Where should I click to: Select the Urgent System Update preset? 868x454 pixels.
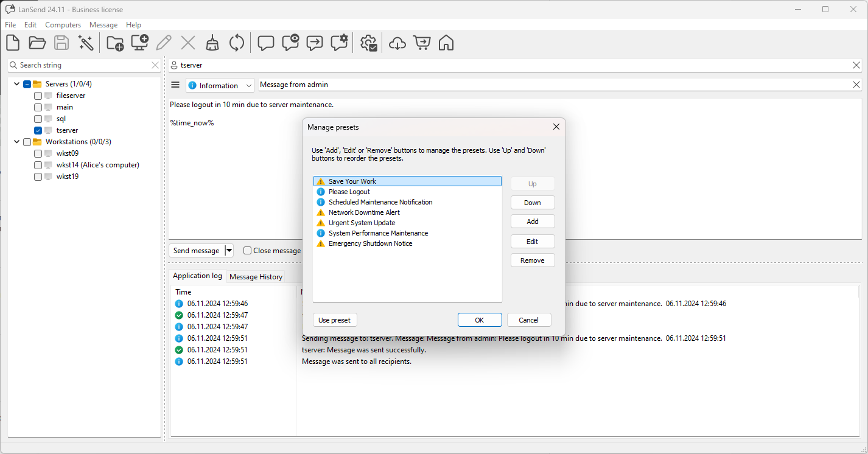(x=362, y=222)
